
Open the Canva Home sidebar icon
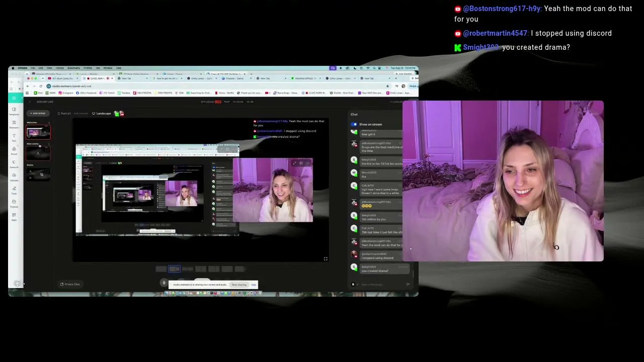14,98
